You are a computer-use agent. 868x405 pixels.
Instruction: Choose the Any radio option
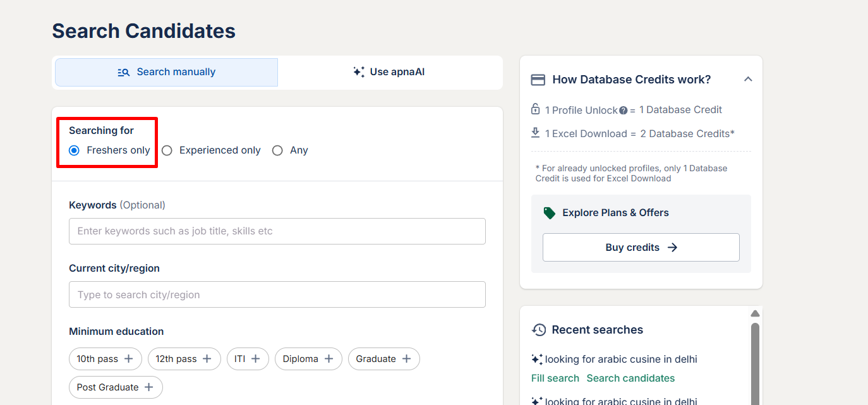tap(277, 150)
